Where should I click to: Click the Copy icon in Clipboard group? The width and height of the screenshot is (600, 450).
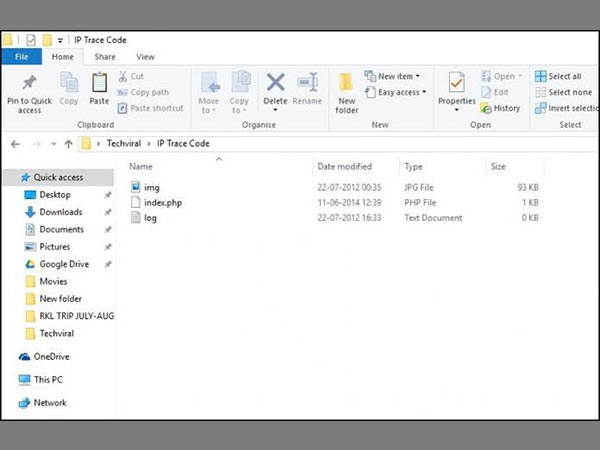click(x=69, y=82)
